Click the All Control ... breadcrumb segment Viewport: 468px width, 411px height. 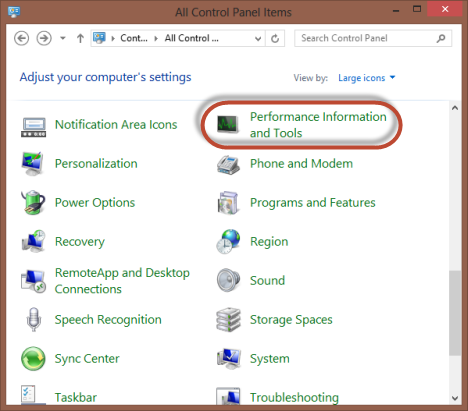click(x=192, y=38)
